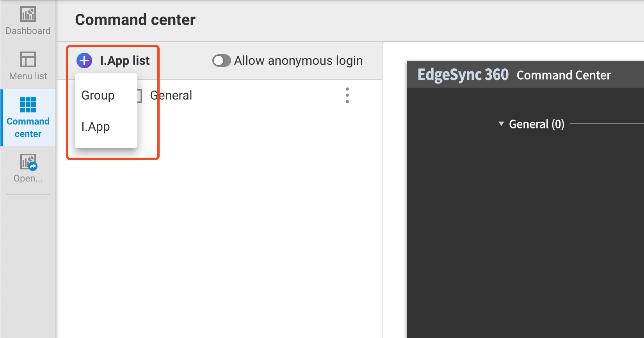Click the "Open..." sidebar label
Screen dimensions: 644x338
coord(28,178)
